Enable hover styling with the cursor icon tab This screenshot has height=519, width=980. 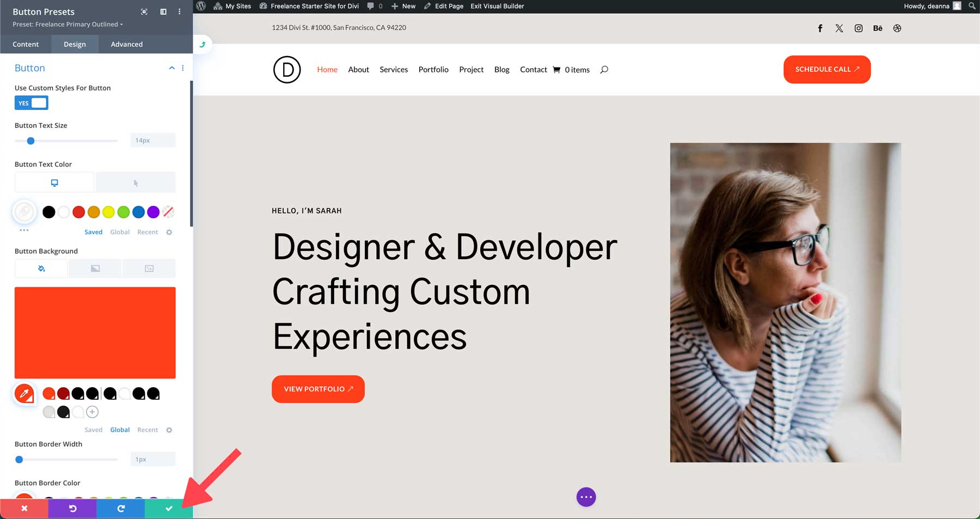click(135, 182)
